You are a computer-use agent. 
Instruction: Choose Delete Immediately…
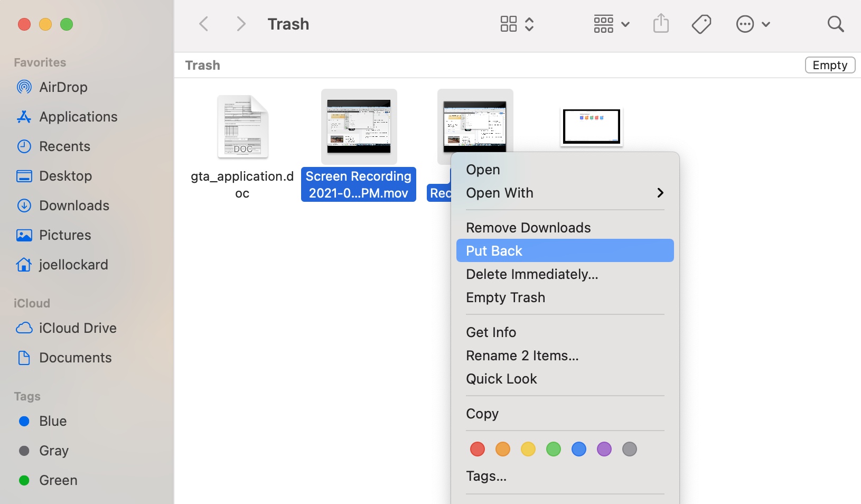(x=565, y=274)
